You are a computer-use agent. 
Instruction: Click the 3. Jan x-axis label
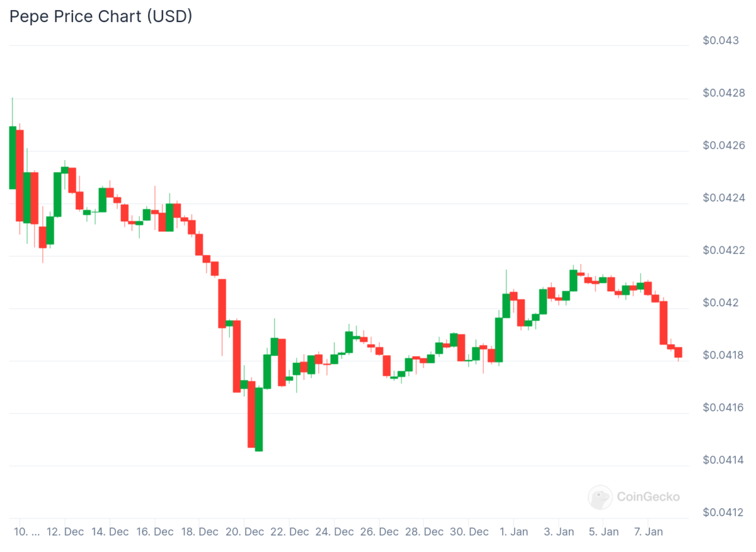pos(558,532)
